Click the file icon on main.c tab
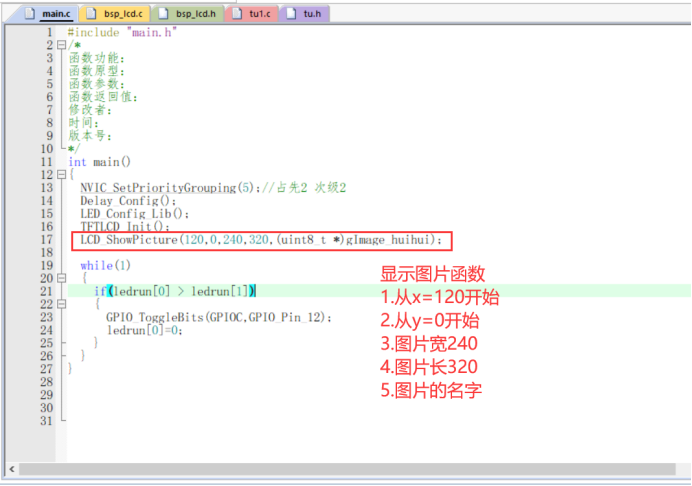Viewport: 692px width, 486px height. point(30,14)
